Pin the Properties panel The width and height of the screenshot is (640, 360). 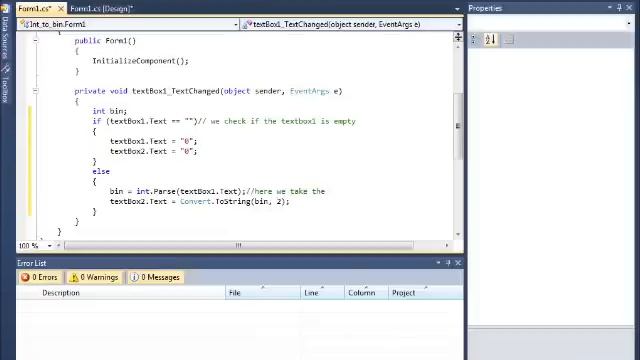pos(619,8)
